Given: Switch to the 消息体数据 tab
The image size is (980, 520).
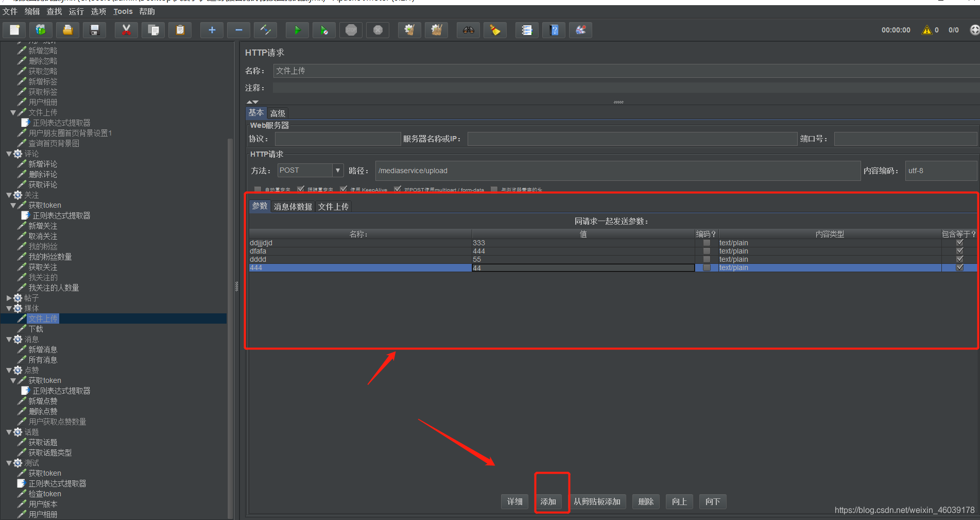Looking at the screenshot, I should (293, 207).
